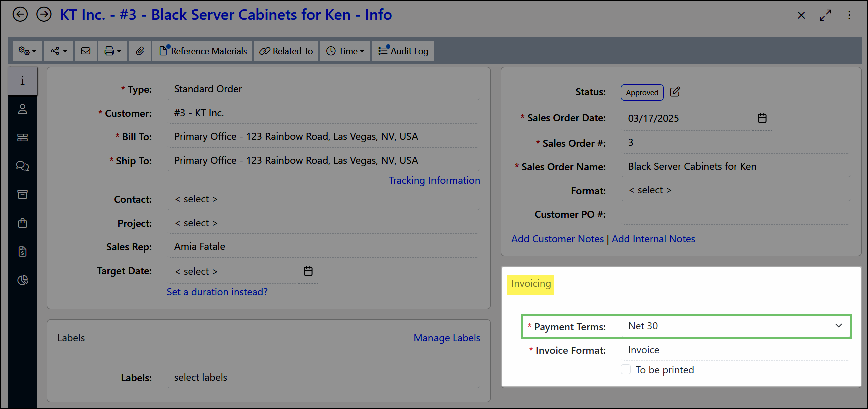This screenshot has width=868, height=409.
Task: Click the Approved status badge
Action: coord(642,93)
